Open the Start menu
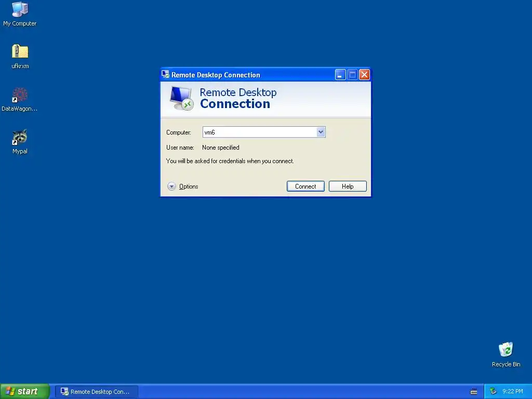 pyautogui.click(x=25, y=391)
